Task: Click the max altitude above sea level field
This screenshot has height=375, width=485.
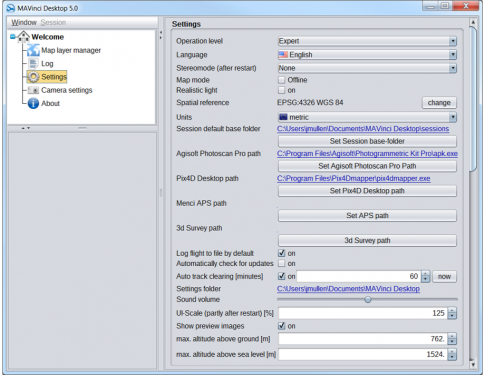Action: [363, 354]
